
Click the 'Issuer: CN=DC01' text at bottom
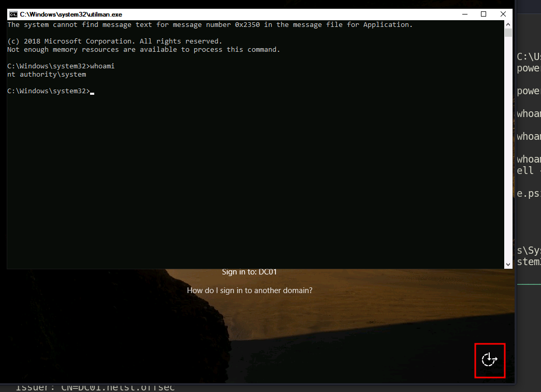click(x=96, y=388)
